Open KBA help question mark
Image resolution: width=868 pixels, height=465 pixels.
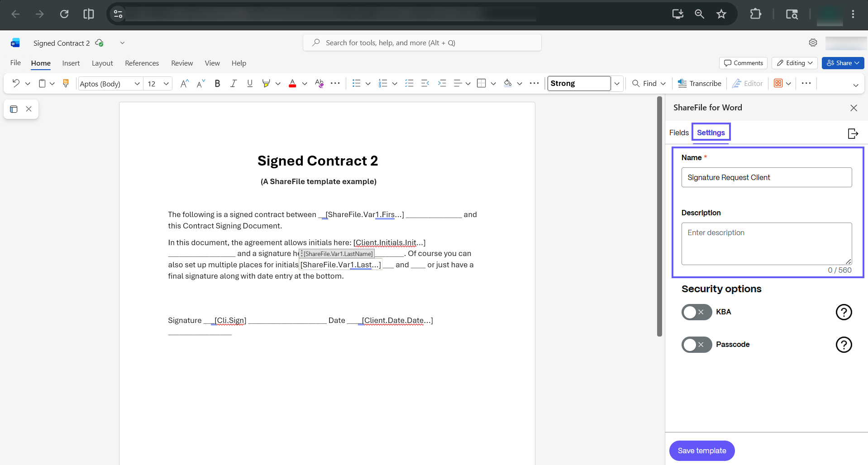844,312
